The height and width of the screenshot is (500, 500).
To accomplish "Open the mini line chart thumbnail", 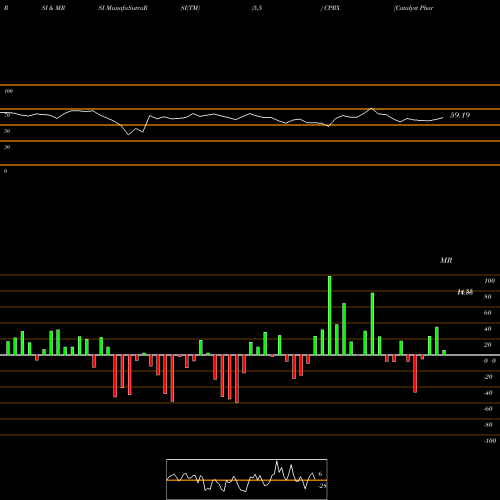I will [247, 479].
